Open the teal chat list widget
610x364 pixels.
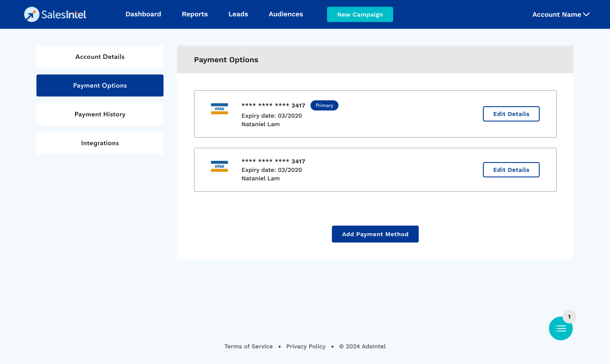[x=560, y=328]
